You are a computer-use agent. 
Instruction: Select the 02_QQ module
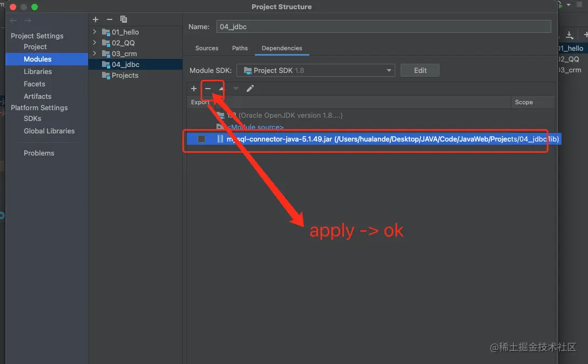123,43
